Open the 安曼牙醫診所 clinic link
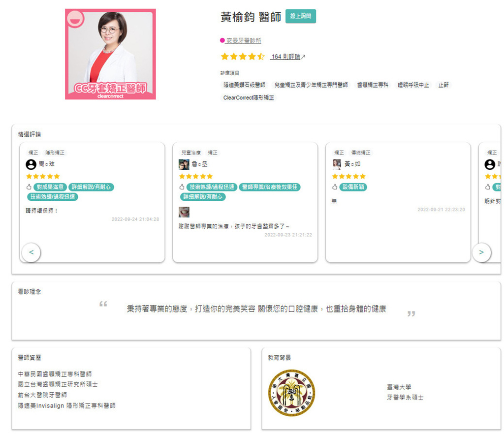Image resolution: width=504 pixels, height=434 pixels. 244,40
